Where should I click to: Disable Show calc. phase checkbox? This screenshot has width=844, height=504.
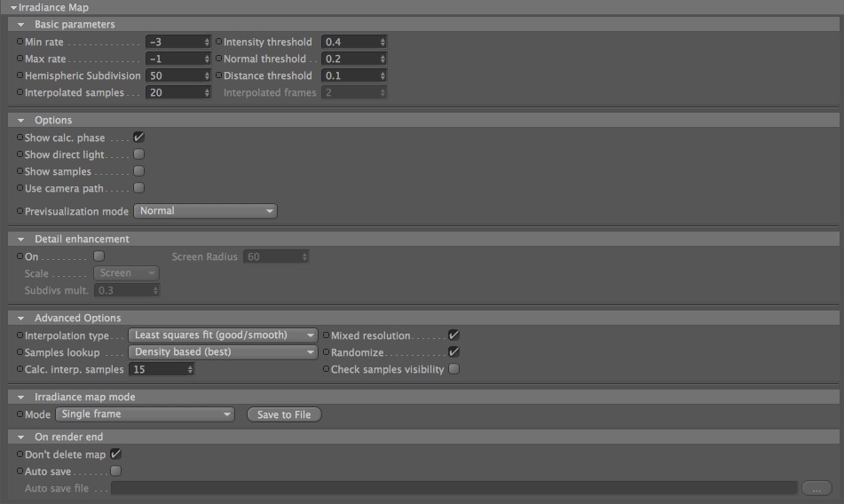click(x=138, y=138)
